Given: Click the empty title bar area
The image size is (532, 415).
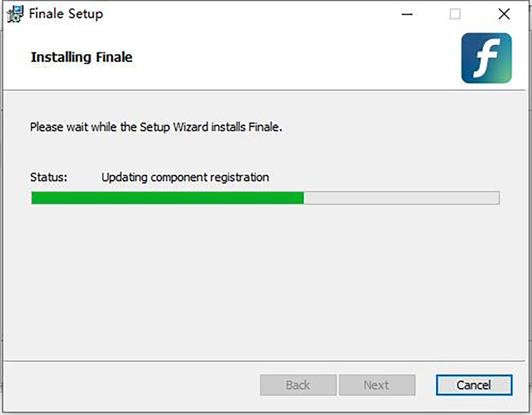Looking at the screenshot, I should 248,14.
